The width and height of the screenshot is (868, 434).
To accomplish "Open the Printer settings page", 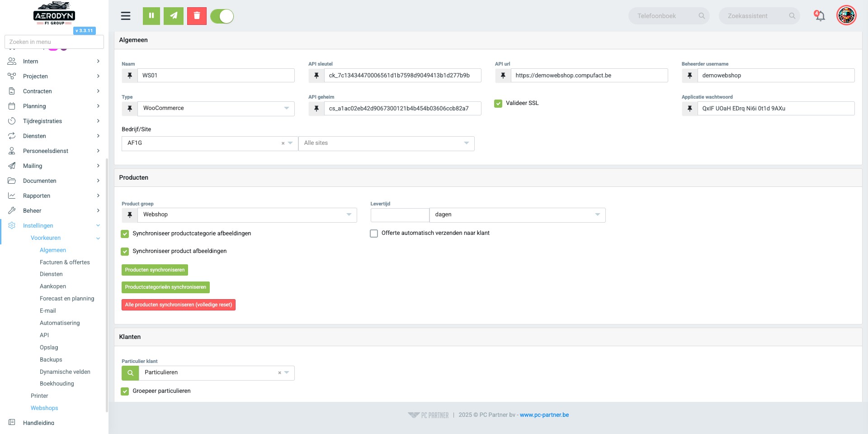I will tap(39, 396).
